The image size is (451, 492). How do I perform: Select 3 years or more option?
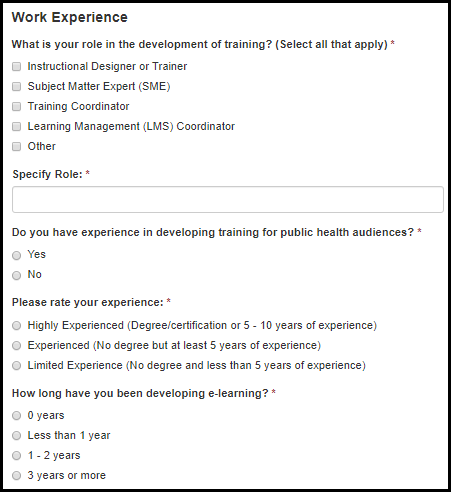[16, 476]
